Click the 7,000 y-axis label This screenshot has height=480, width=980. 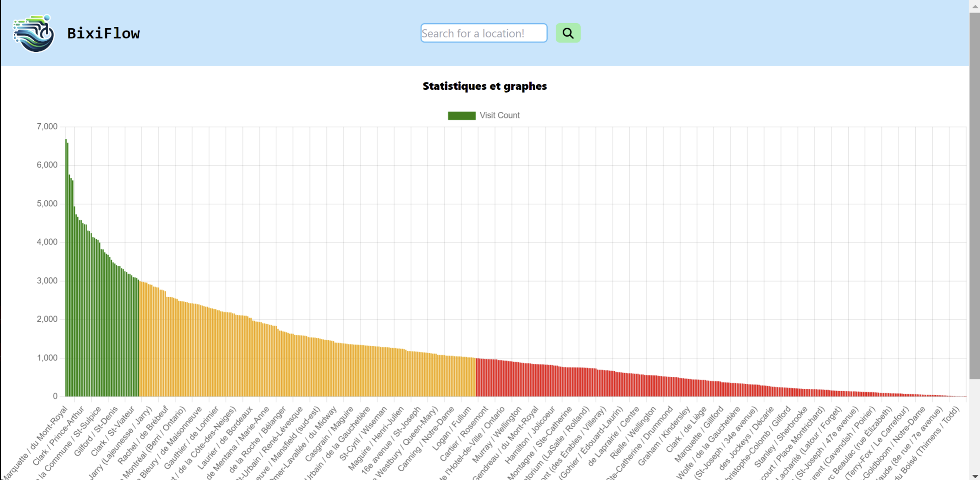point(47,126)
